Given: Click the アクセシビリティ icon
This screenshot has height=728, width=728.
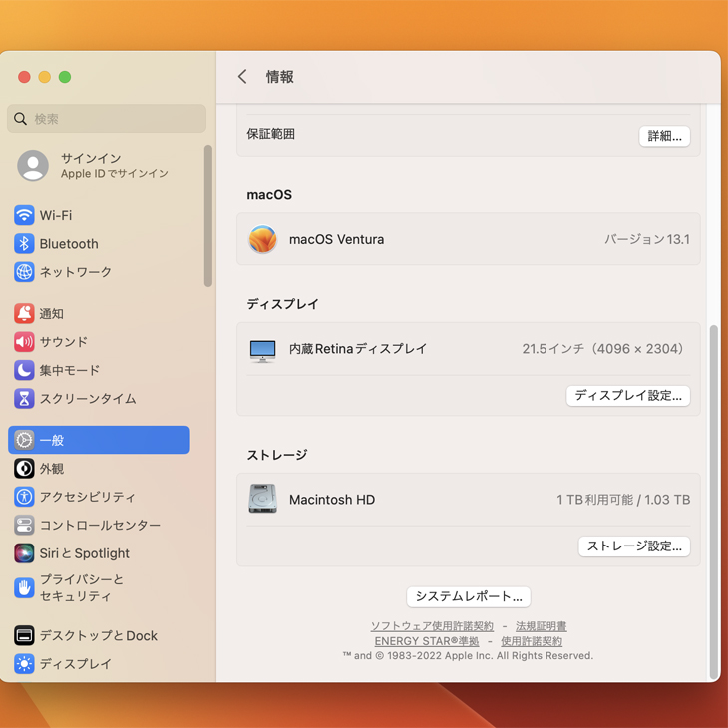Looking at the screenshot, I should [24, 497].
